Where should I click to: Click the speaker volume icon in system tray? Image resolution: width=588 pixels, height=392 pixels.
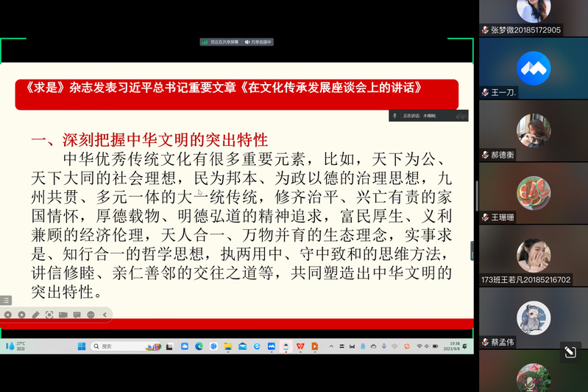428,346
